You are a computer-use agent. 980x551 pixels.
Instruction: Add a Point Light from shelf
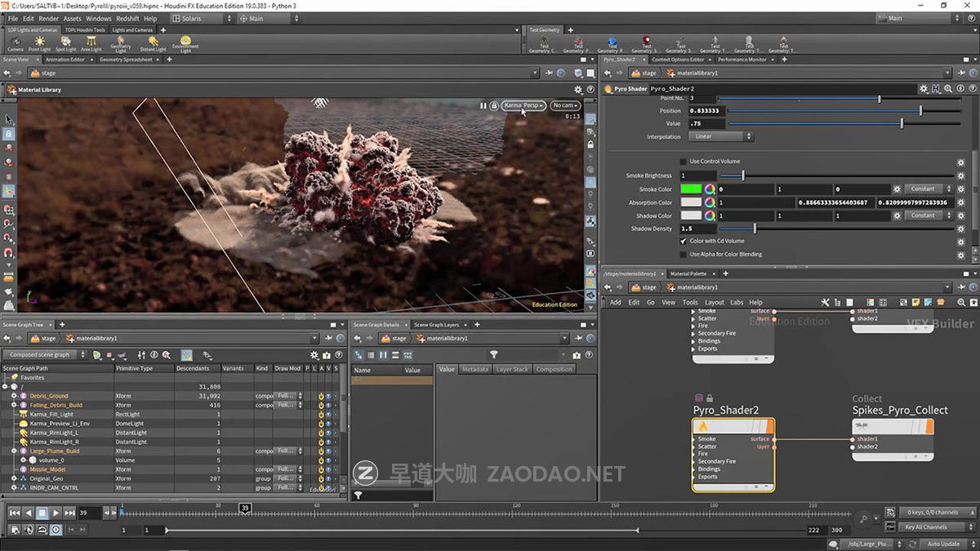click(38, 43)
